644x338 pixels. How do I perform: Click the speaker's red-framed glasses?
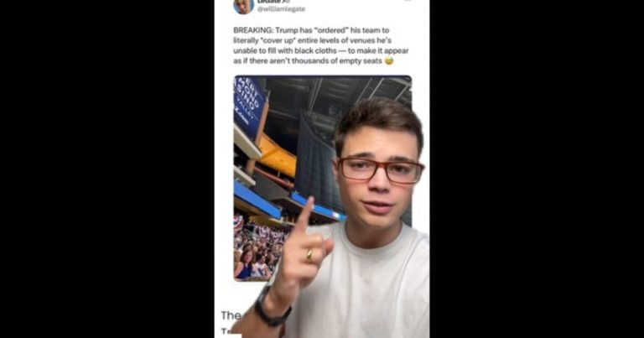[x=380, y=169]
